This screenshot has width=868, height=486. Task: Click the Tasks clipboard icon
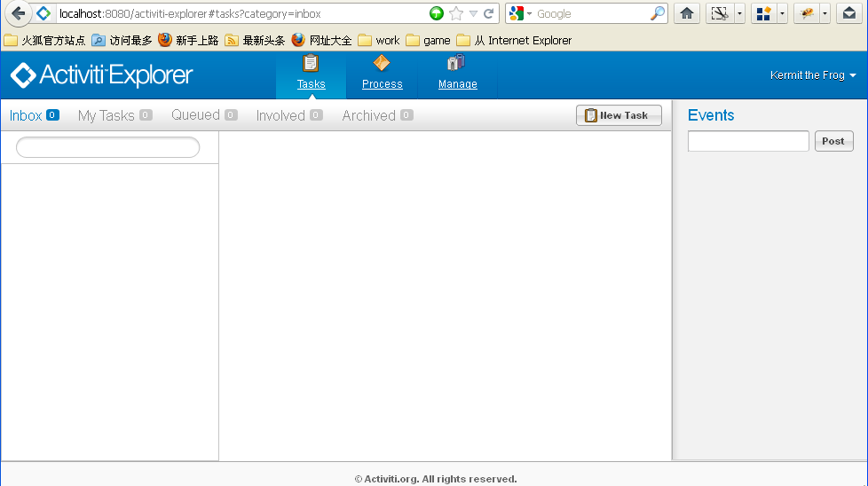(311, 64)
